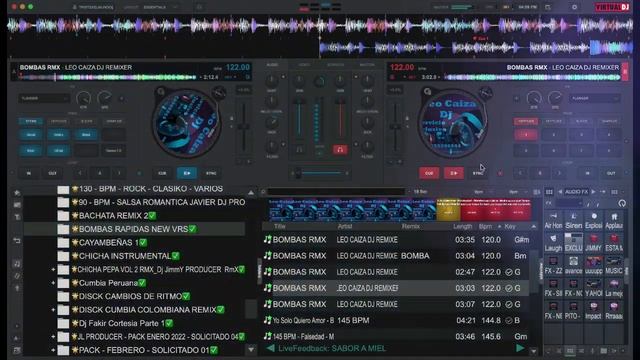Viewport: 640px width, 360px height.
Task: Play or pause the right deck
Action: click(x=453, y=173)
